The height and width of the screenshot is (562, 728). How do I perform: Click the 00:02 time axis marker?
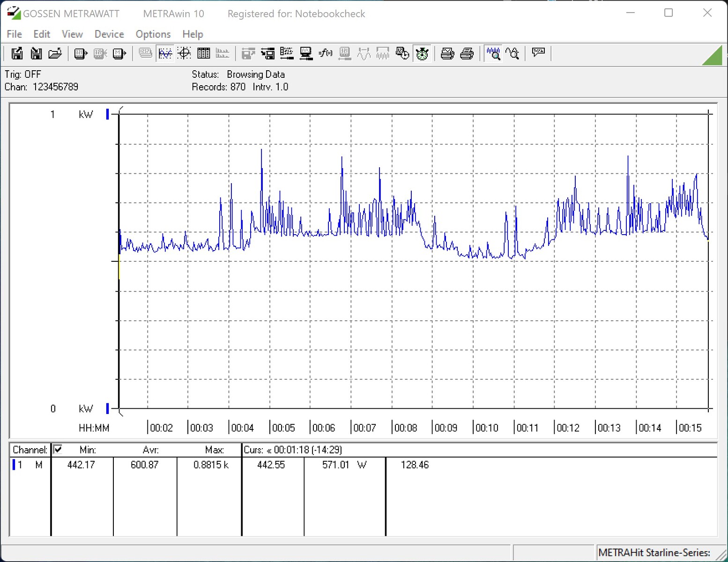tap(161, 428)
